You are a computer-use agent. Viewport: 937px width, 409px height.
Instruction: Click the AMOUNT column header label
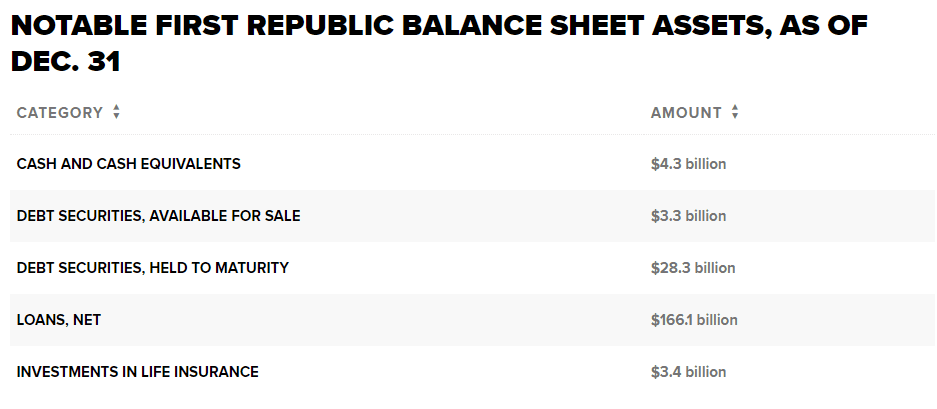[x=686, y=113]
